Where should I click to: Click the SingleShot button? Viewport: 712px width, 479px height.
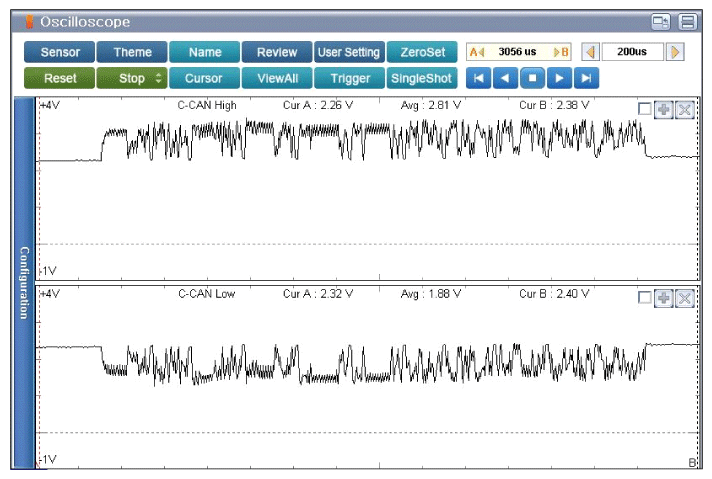[x=422, y=78]
